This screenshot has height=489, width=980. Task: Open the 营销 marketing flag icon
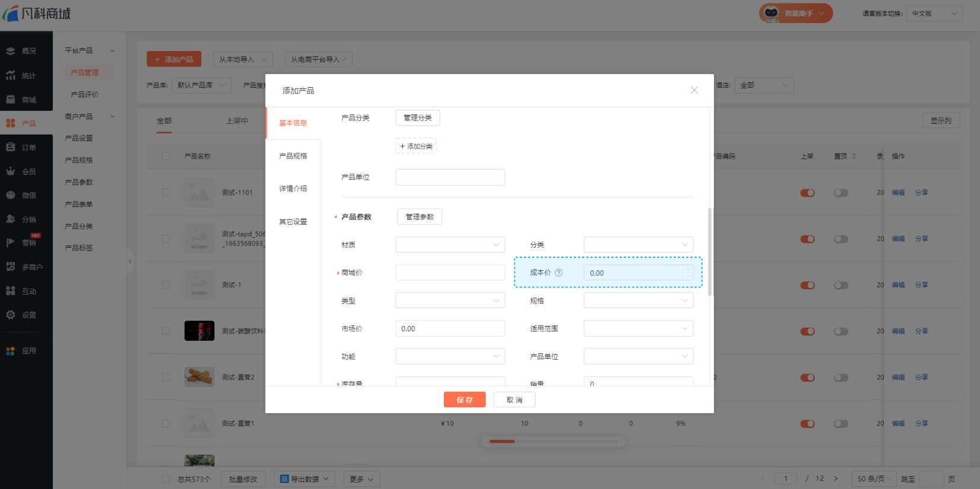click(x=11, y=242)
